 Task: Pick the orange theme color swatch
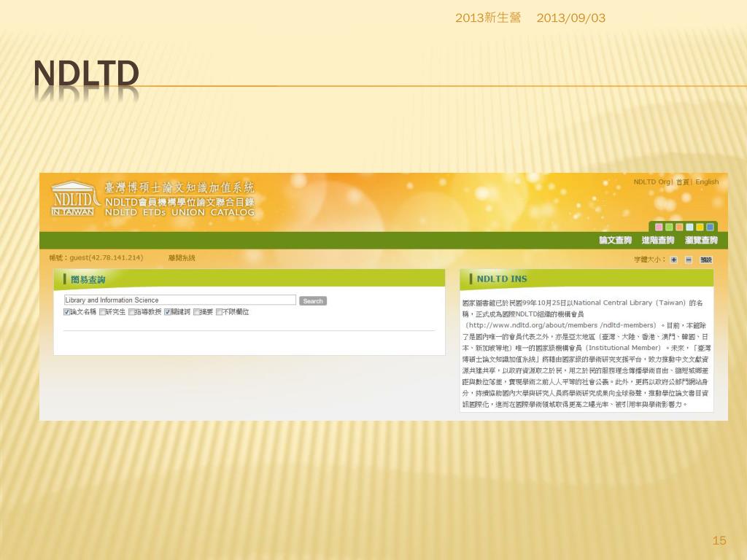coord(679,227)
